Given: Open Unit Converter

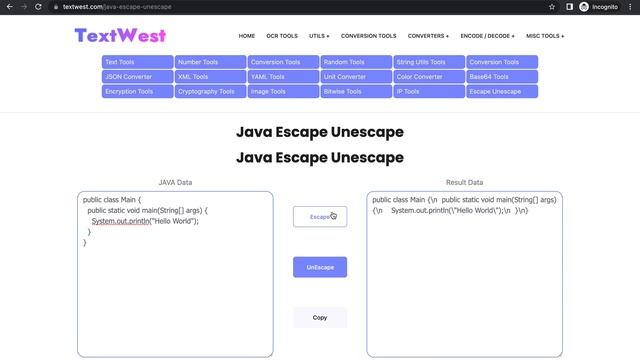Looking at the screenshot, I should pos(356,77).
